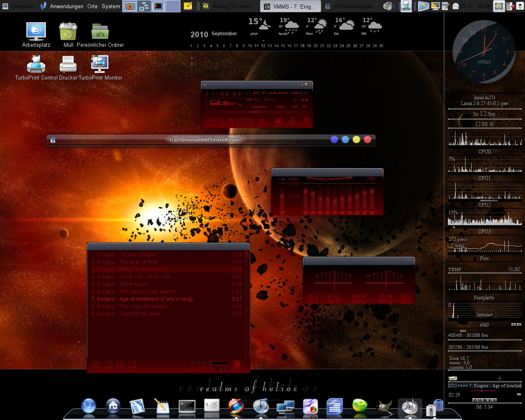Open web browser globe icon in dock
Image resolution: width=525 pixels, height=420 pixels.
pos(89,406)
